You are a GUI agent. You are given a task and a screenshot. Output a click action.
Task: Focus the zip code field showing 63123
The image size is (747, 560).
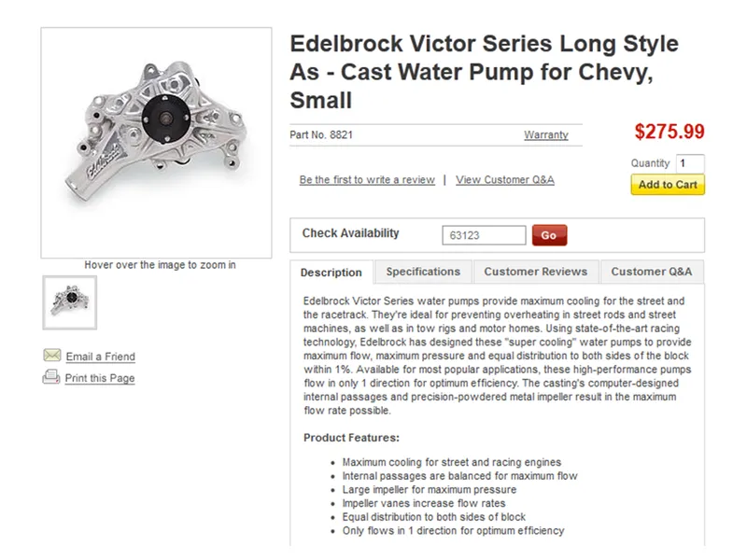point(484,235)
